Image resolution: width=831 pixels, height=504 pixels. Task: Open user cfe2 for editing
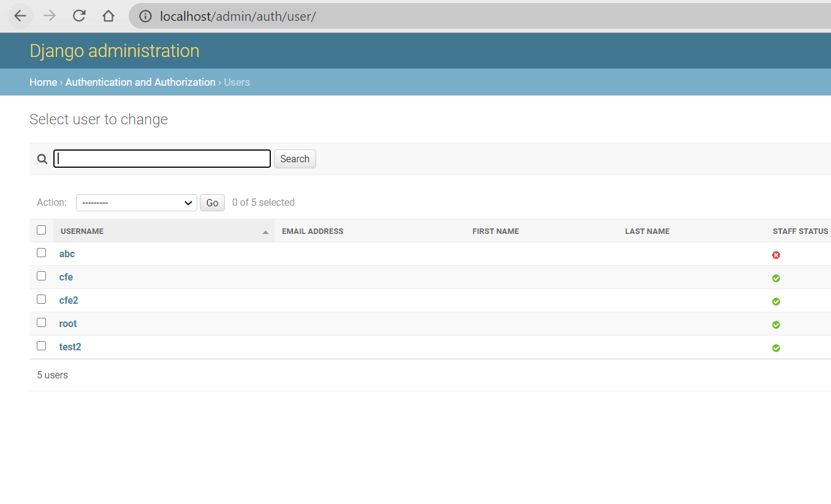[69, 300]
